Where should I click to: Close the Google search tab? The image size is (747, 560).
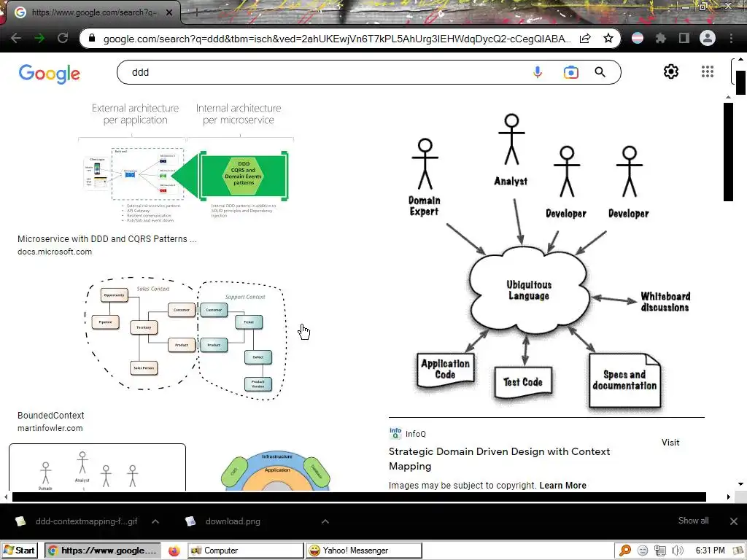[x=169, y=12]
